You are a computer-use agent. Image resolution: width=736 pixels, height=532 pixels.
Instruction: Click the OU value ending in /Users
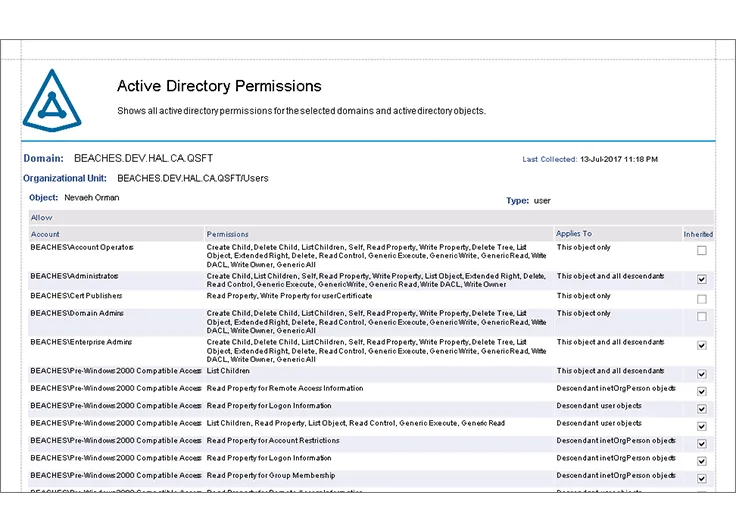(x=193, y=178)
